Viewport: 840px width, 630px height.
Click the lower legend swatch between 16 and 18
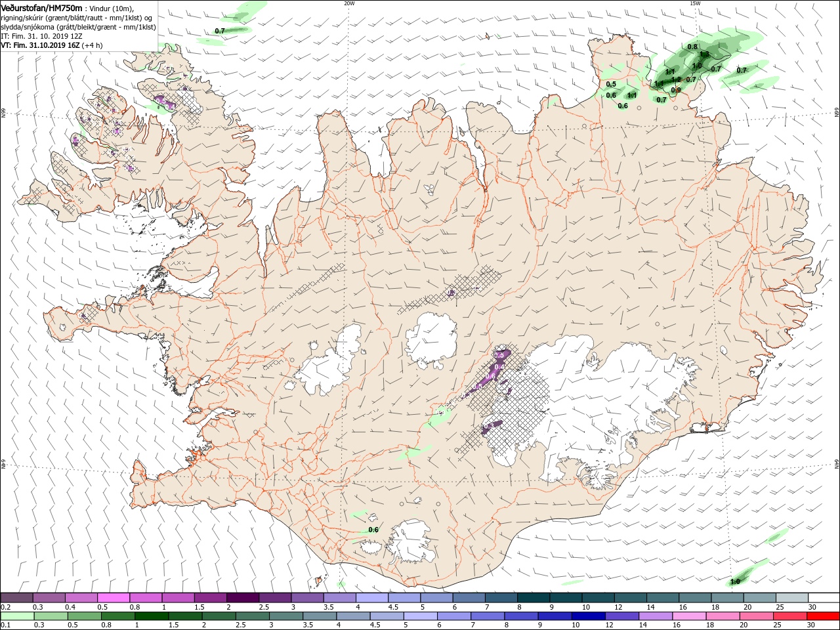[689, 616]
